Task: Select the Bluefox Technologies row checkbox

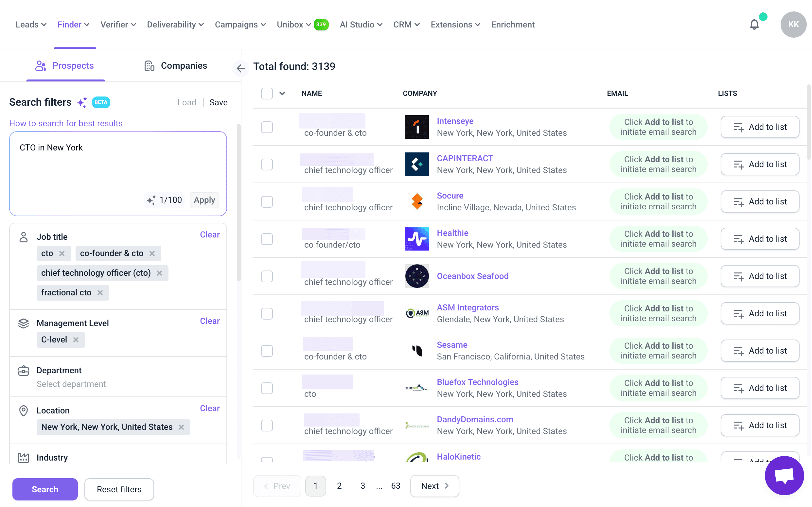Action: 267,388
